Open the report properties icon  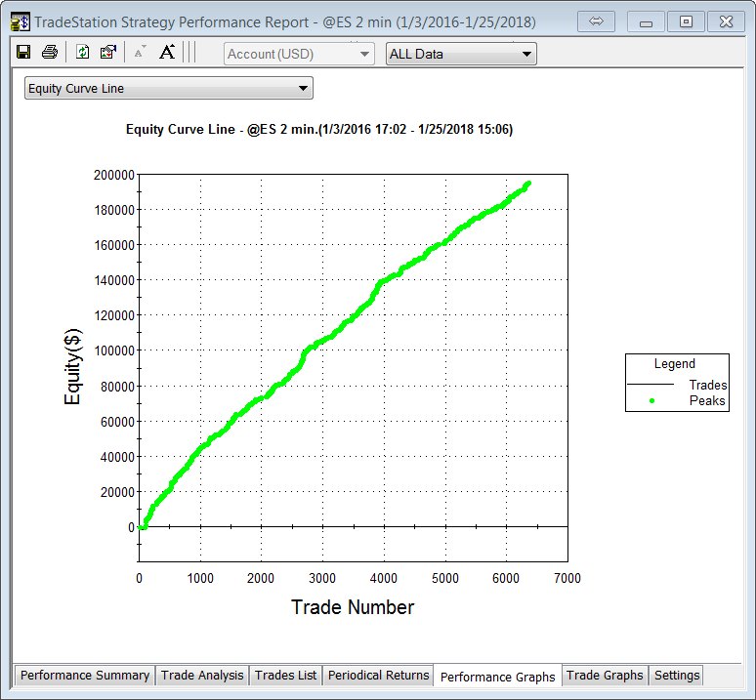(x=108, y=53)
